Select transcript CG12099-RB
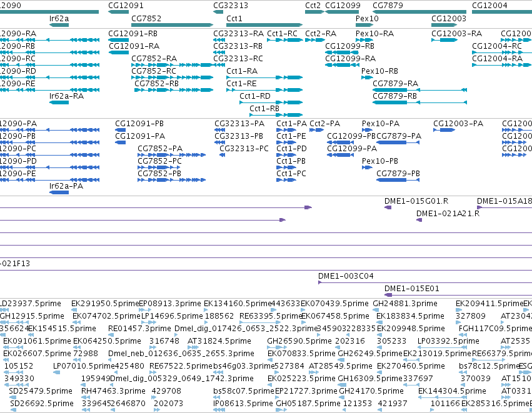The height and width of the screenshot is (413, 532). [x=342, y=52]
